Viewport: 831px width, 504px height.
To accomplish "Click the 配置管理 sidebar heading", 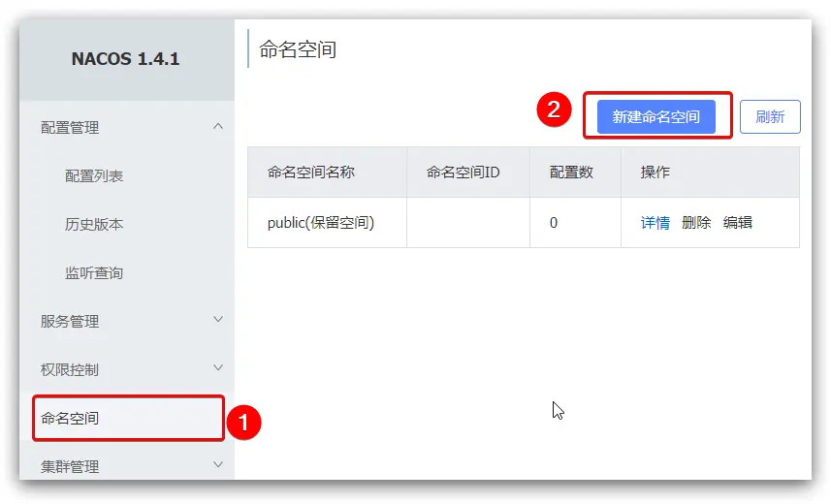I will [x=70, y=128].
